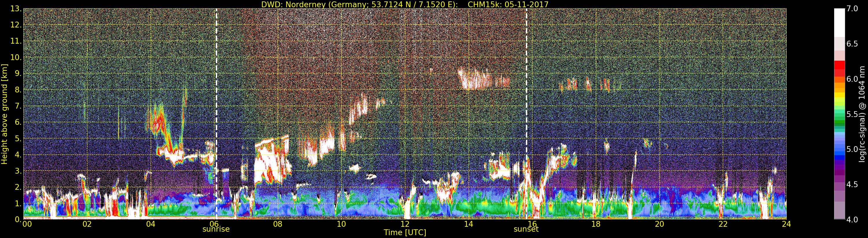This screenshot has width=868, height=238.
Task: Click the '04' tick on the time axis
Action: [151, 224]
